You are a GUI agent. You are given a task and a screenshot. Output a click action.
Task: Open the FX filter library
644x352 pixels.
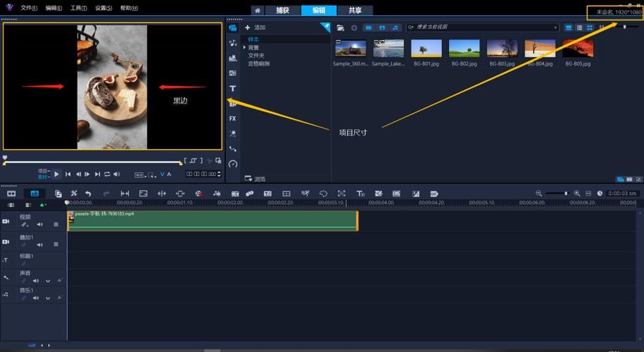(x=233, y=118)
